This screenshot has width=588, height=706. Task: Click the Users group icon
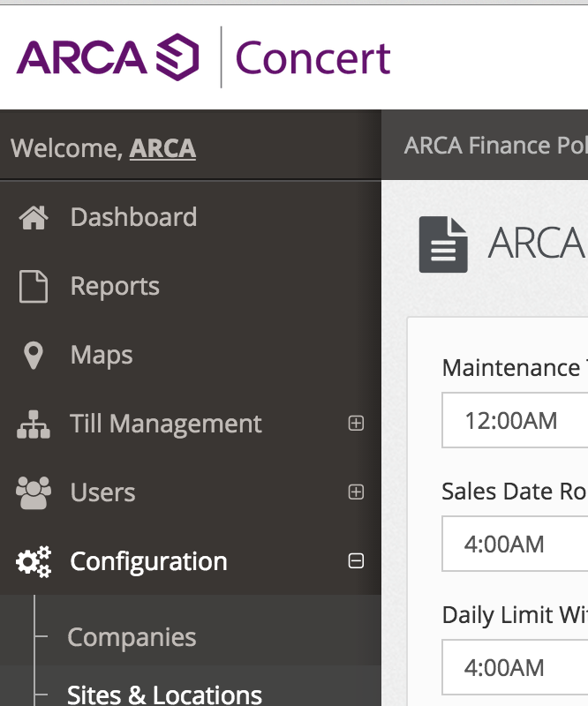click(34, 492)
